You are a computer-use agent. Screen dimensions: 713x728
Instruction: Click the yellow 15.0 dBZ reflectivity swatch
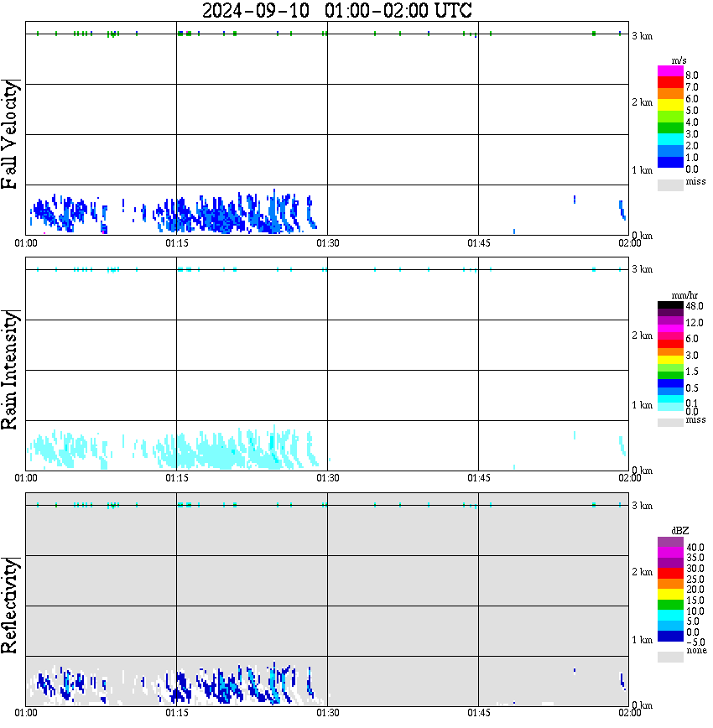pos(670,595)
